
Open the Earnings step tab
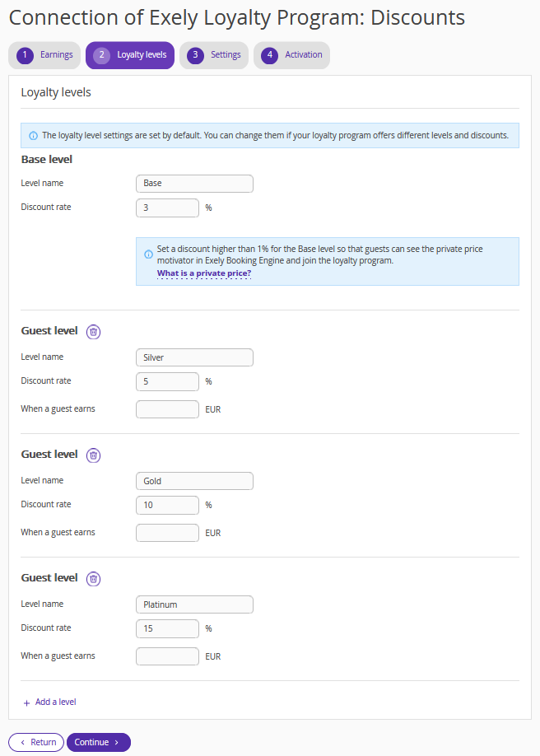tap(44, 55)
